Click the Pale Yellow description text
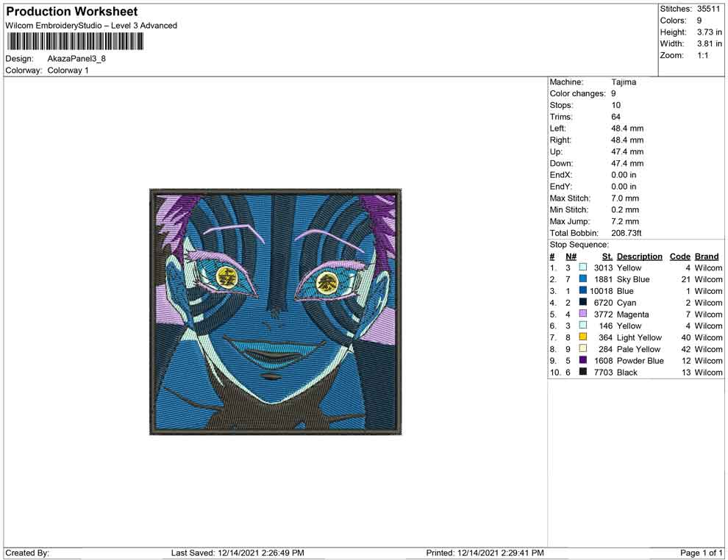 point(638,349)
